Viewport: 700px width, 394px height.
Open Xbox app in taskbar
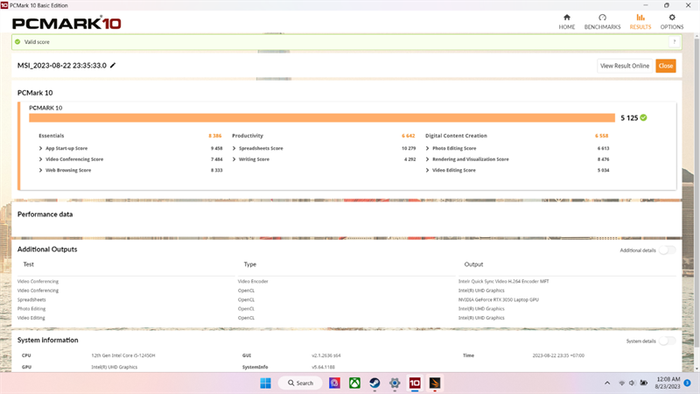pos(354,383)
